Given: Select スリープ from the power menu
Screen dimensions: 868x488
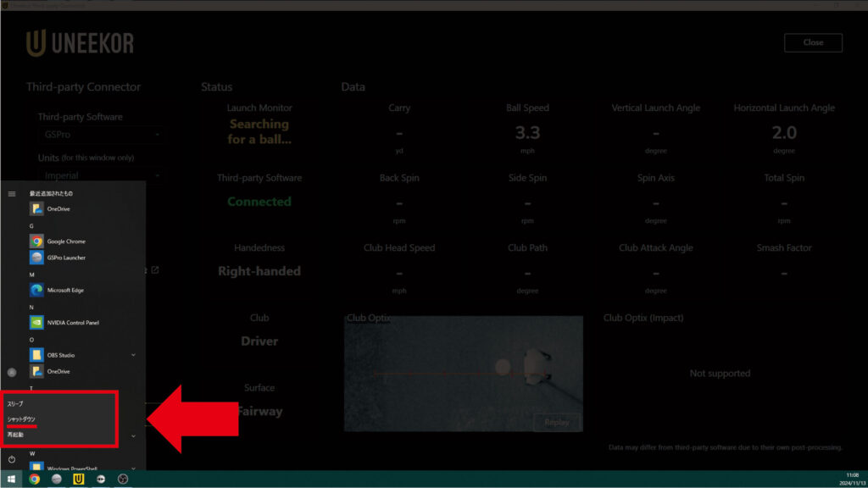Looking at the screenshot, I should point(16,403).
